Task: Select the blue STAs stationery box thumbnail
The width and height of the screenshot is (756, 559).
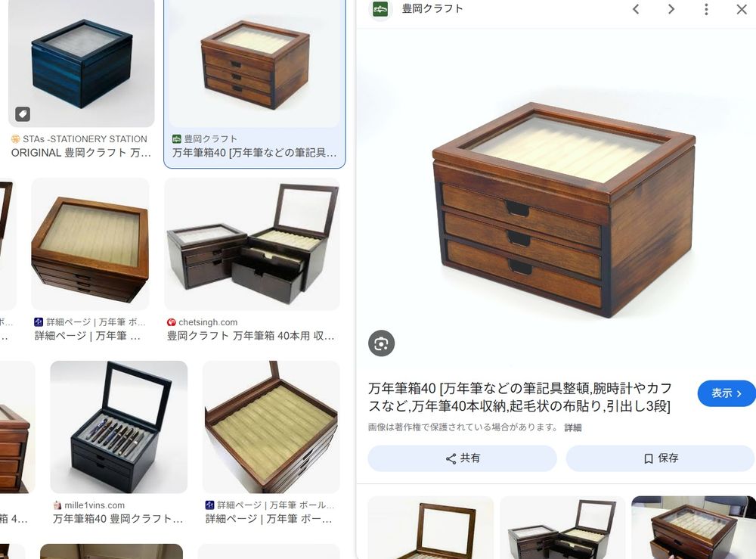Action: pyautogui.click(x=82, y=64)
